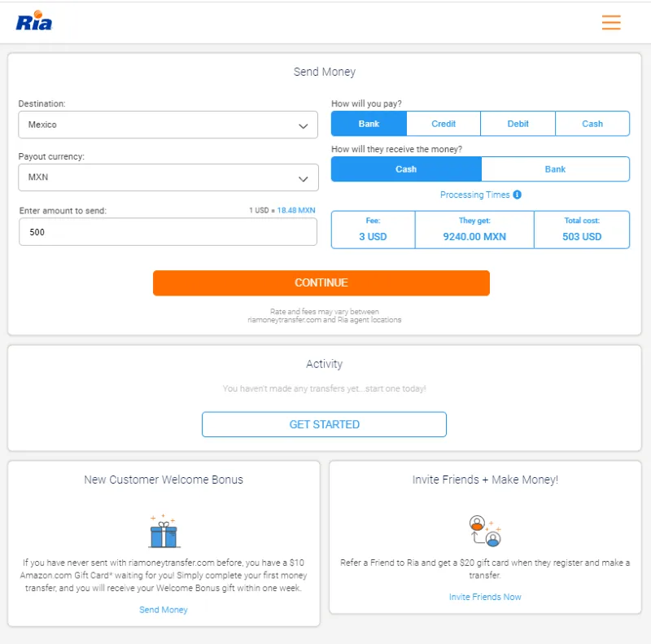
Task: Click the Ria logo
Action: click(32, 22)
